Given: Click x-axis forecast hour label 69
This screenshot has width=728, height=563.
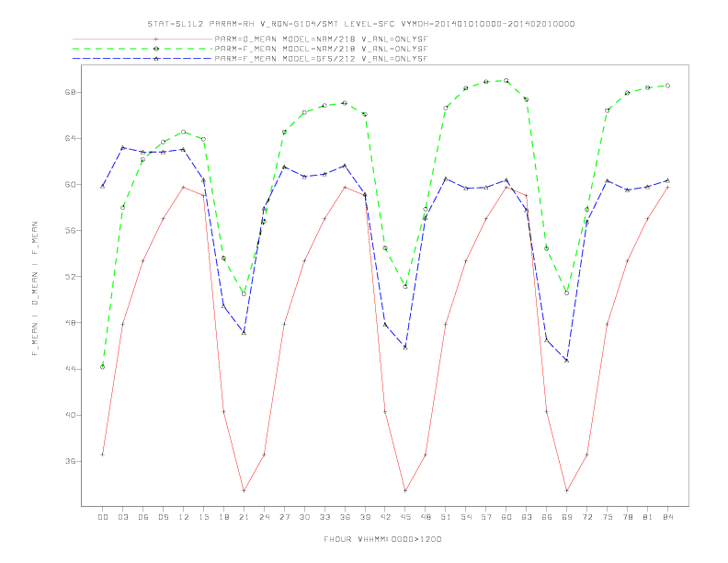Looking at the screenshot, I should point(567,517).
